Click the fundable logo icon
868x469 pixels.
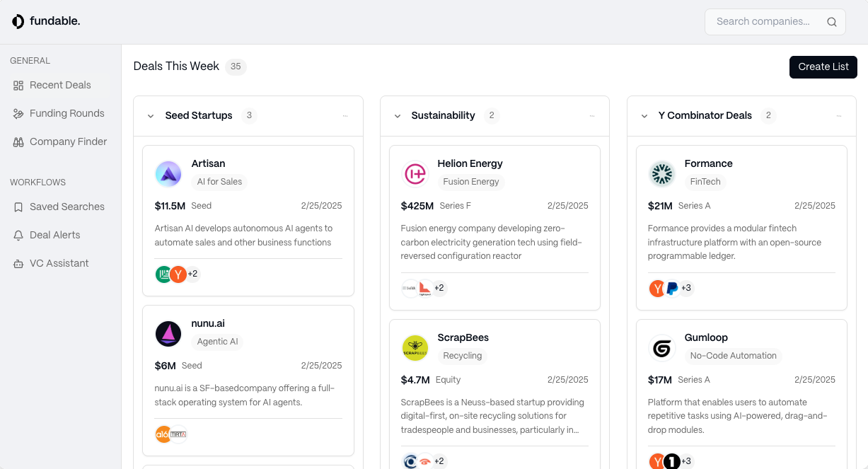[18, 22]
